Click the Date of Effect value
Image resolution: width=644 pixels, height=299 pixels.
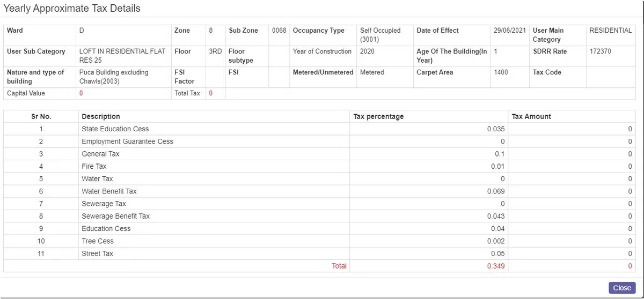click(510, 31)
